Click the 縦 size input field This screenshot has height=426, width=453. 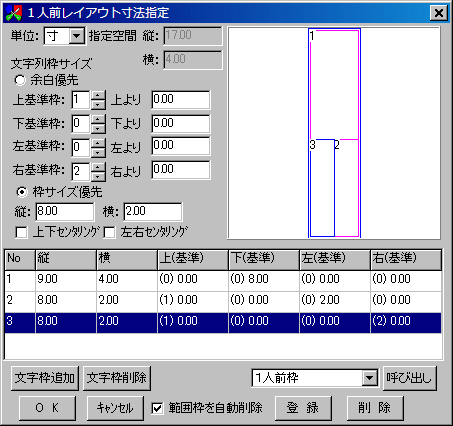point(65,212)
